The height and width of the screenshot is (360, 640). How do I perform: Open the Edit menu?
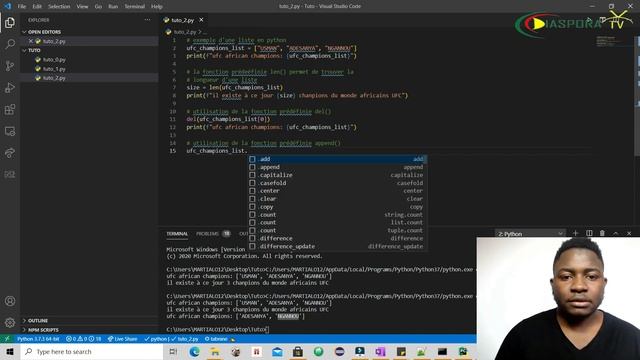tap(37, 6)
